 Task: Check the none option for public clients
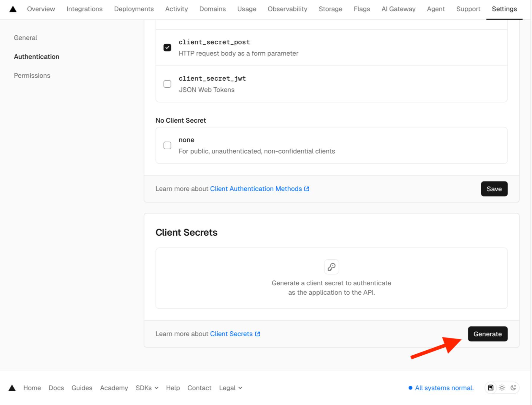click(x=167, y=145)
